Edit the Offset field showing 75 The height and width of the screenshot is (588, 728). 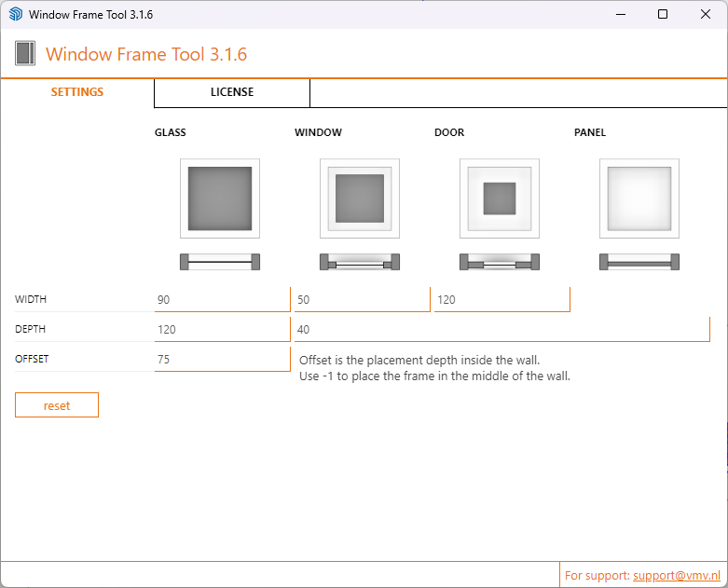[222, 360]
